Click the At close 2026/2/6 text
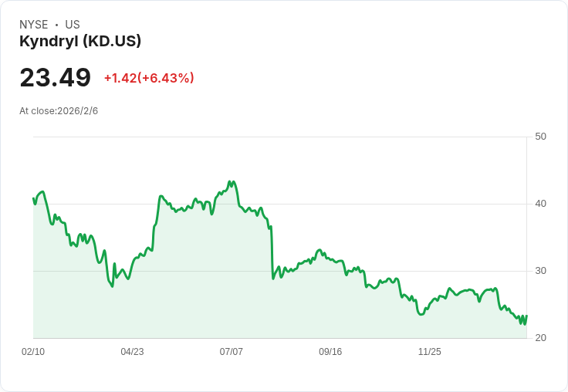This screenshot has width=568, height=392. (59, 111)
